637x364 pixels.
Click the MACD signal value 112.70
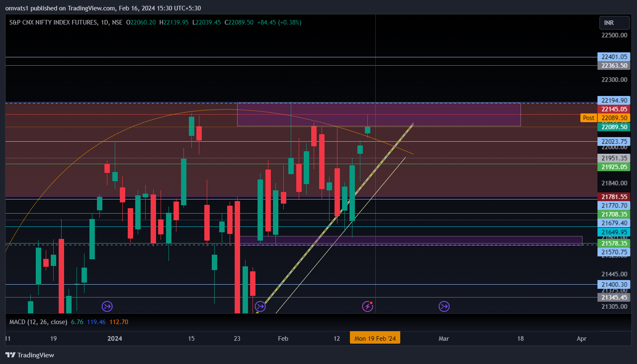pos(119,322)
